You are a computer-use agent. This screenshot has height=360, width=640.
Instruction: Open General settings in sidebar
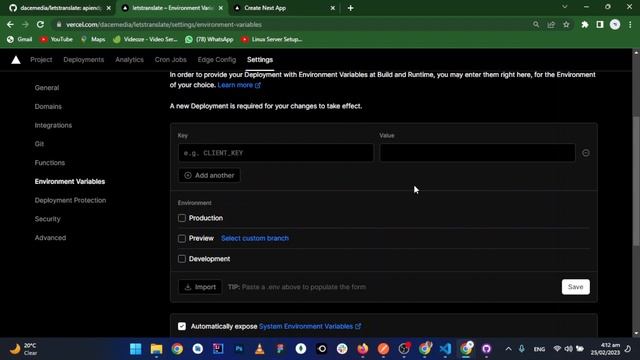[47, 88]
